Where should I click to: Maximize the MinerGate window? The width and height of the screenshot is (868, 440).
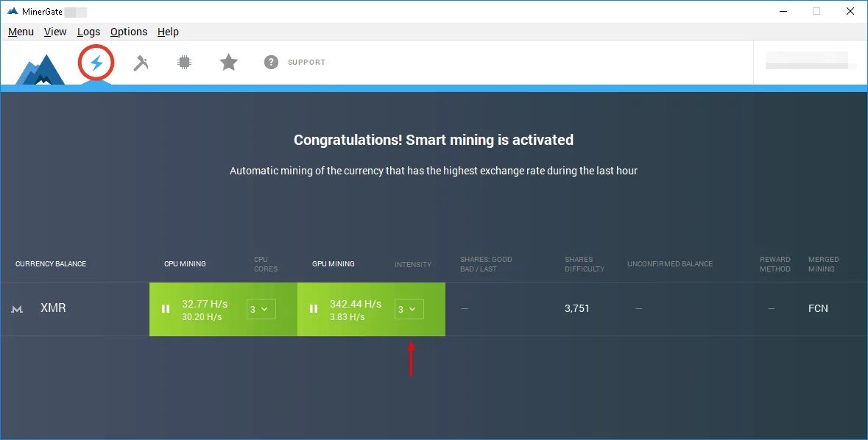pyautogui.click(x=816, y=11)
